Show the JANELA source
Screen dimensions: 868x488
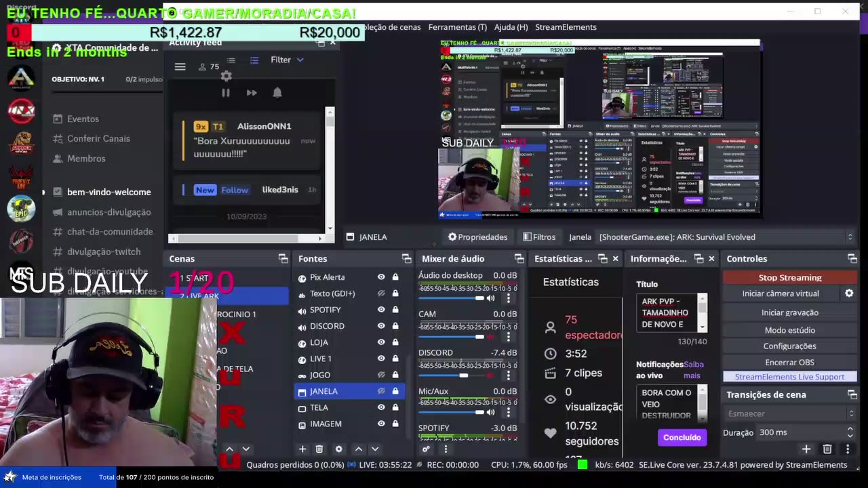(x=381, y=391)
